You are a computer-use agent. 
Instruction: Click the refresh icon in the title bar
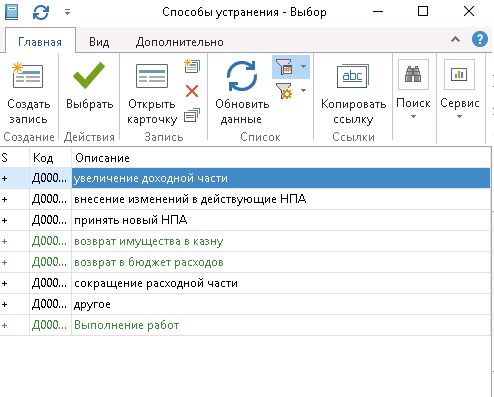click(x=41, y=12)
